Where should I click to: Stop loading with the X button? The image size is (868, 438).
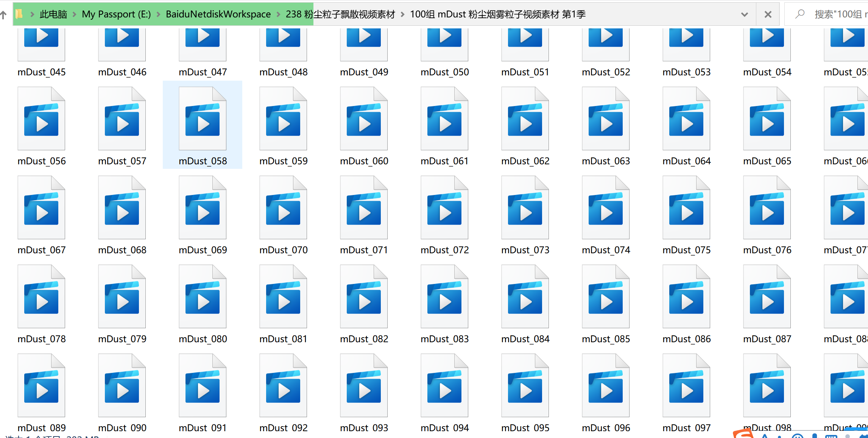click(x=768, y=14)
